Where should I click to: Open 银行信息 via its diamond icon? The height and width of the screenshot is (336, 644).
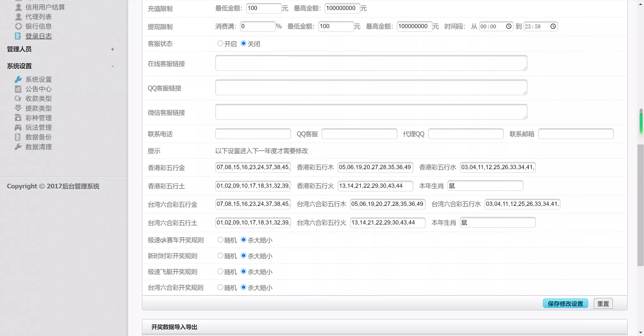(x=19, y=26)
